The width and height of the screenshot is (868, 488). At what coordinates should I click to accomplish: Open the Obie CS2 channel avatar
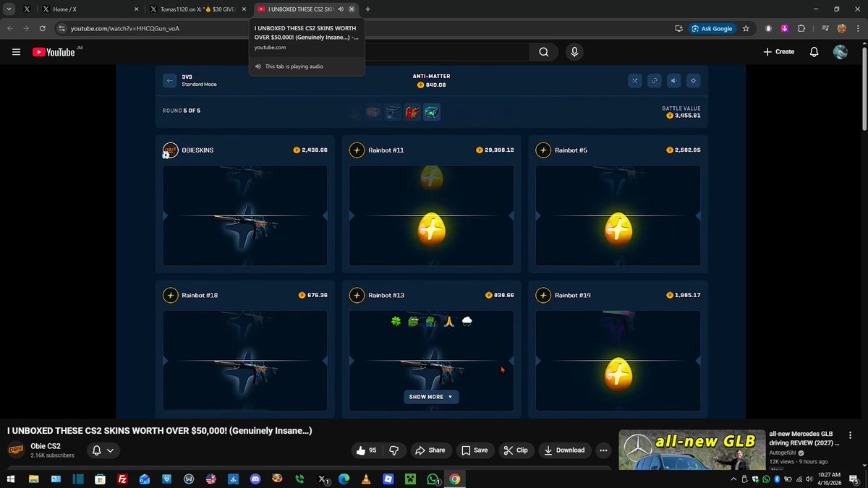coord(16,450)
